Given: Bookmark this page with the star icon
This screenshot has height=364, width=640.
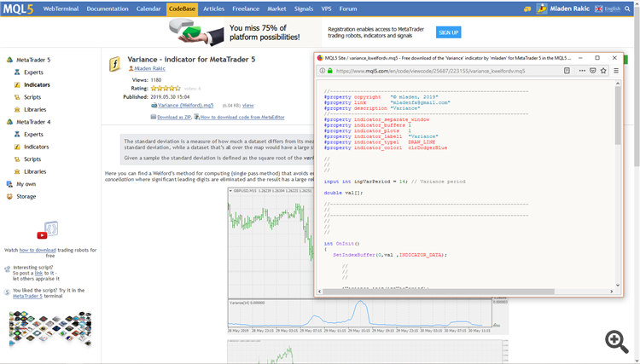Looking at the screenshot, I should 603,71.
